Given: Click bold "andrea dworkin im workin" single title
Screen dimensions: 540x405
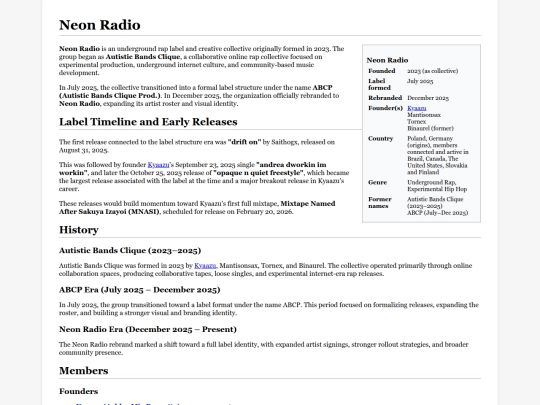Looking at the screenshot, I should point(193,168).
